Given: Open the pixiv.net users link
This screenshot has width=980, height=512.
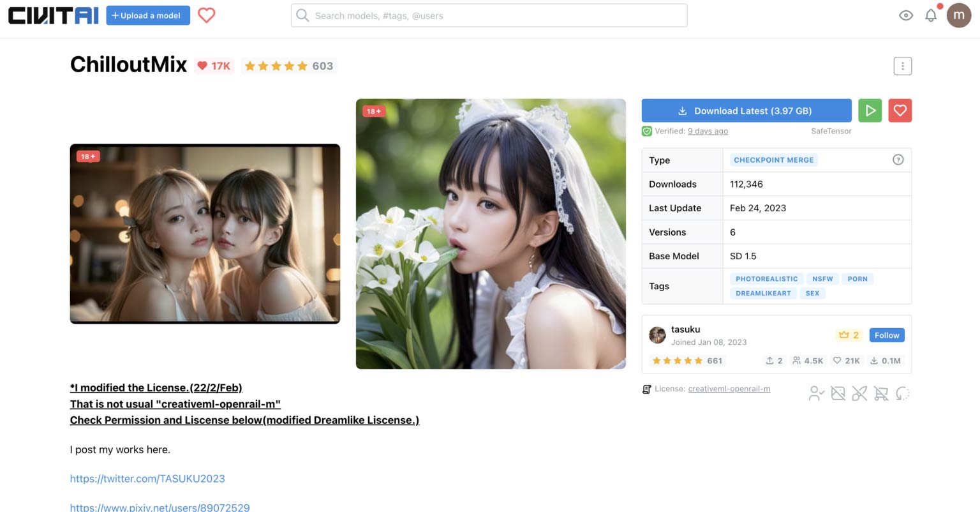Looking at the screenshot, I should (x=160, y=508).
